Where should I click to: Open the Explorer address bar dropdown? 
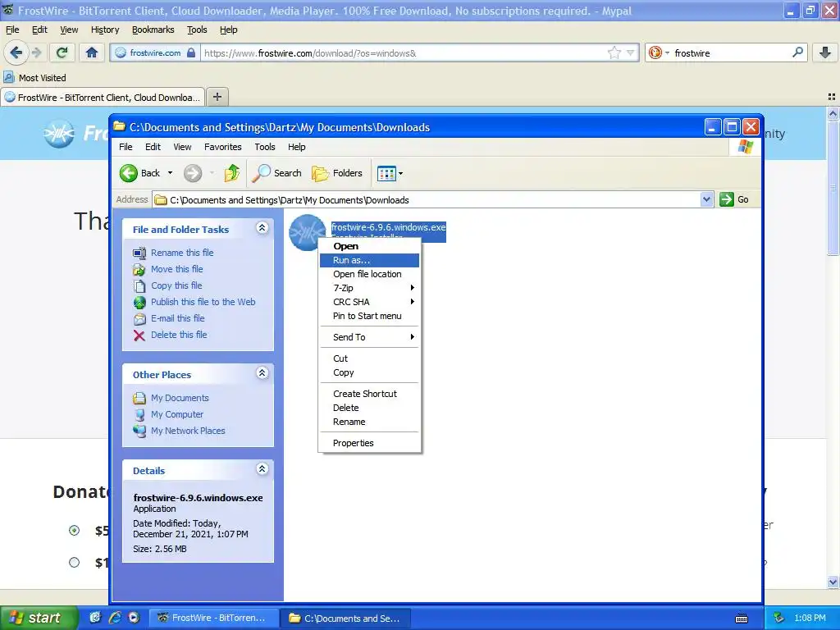point(706,199)
